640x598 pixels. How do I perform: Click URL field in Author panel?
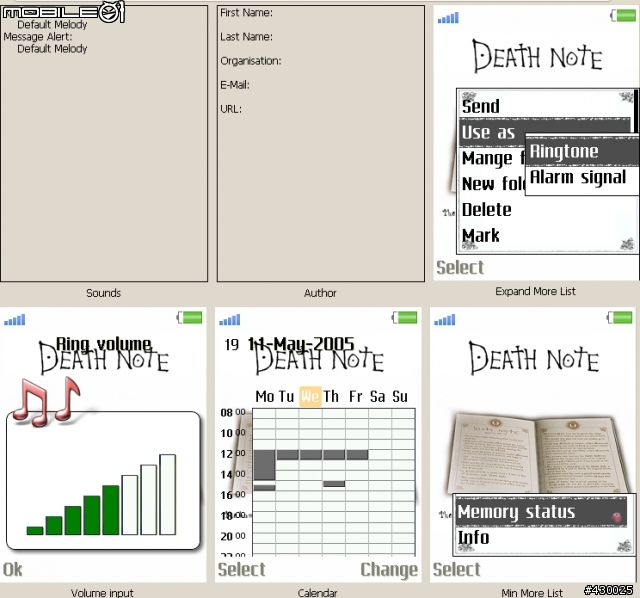(x=231, y=109)
